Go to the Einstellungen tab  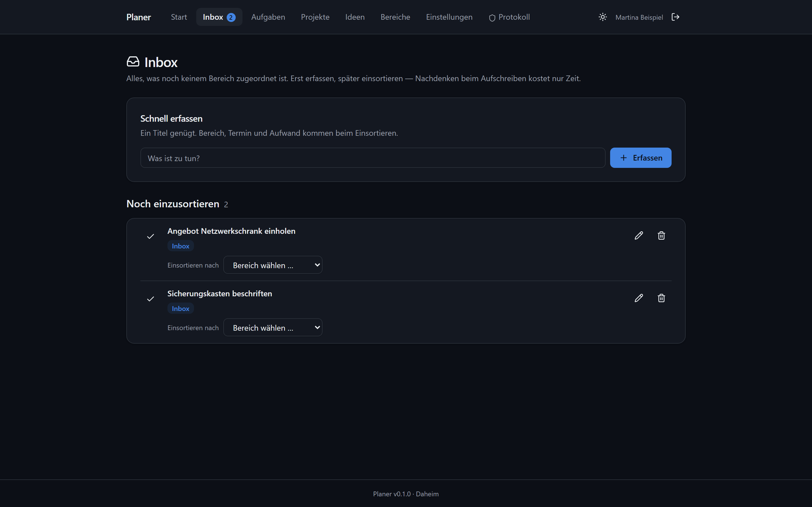click(449, 17)
